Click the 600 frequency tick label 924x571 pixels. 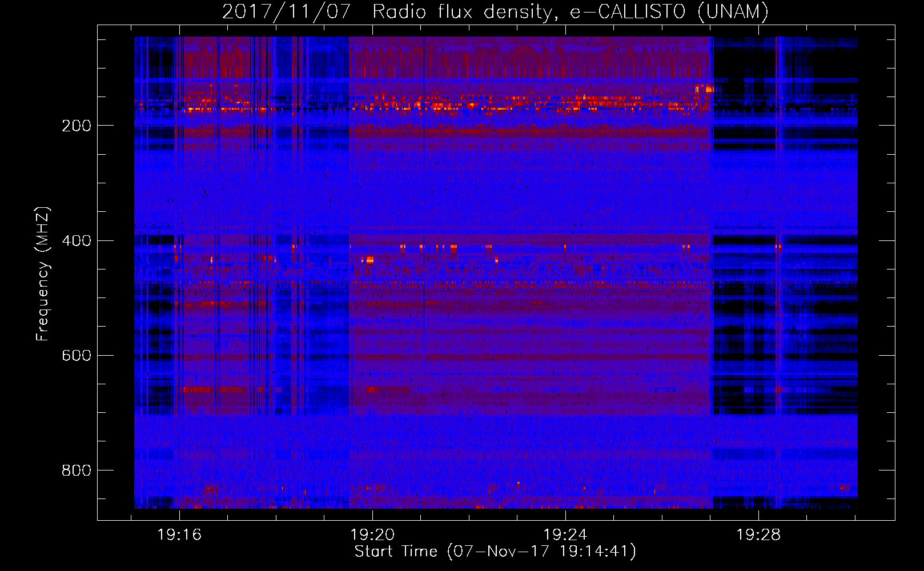77,355
